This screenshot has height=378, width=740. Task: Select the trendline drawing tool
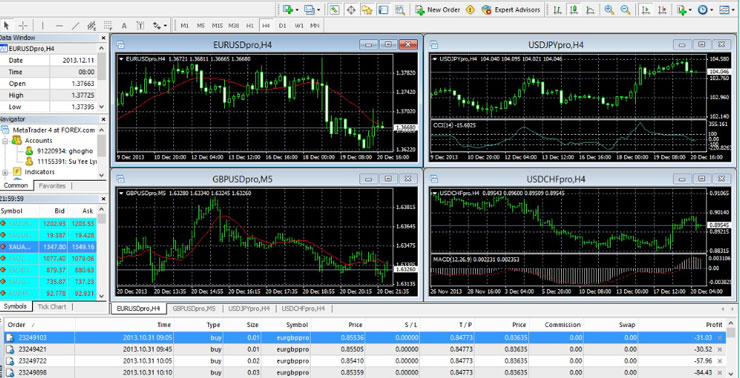76,25
